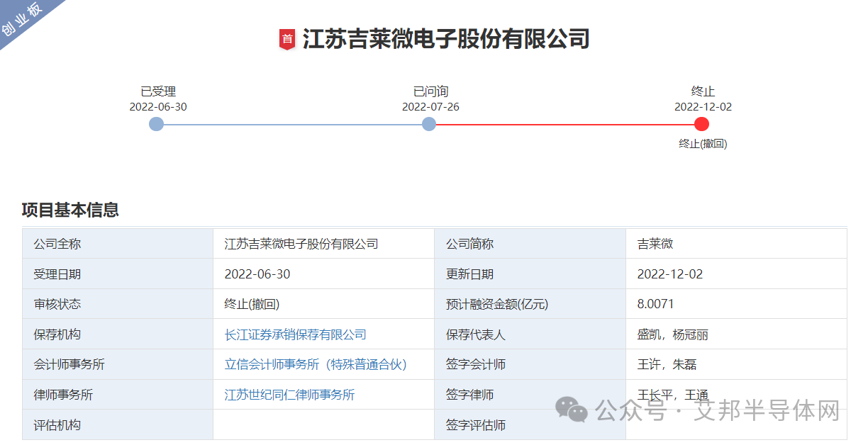Click the red 终止 timeline dot
This screenshot has height=445, width=868.
click(702, 124)
